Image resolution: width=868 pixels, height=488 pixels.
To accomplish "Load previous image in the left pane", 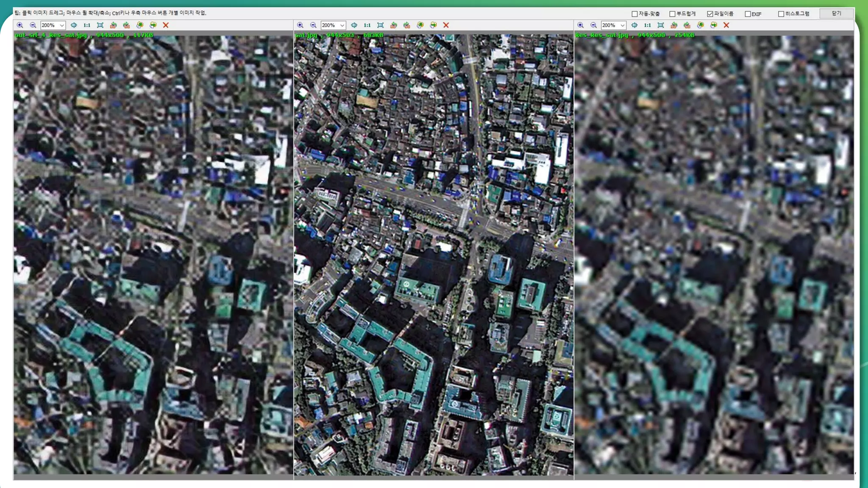I will click(140, 25).
